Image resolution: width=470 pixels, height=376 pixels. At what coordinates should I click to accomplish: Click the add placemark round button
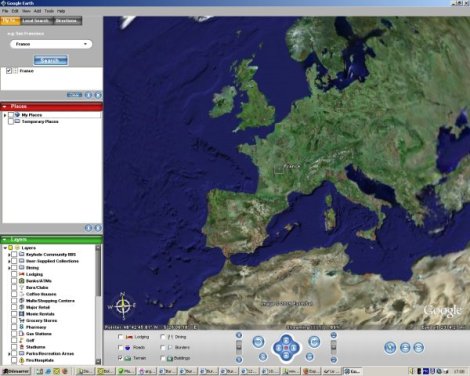390,348
